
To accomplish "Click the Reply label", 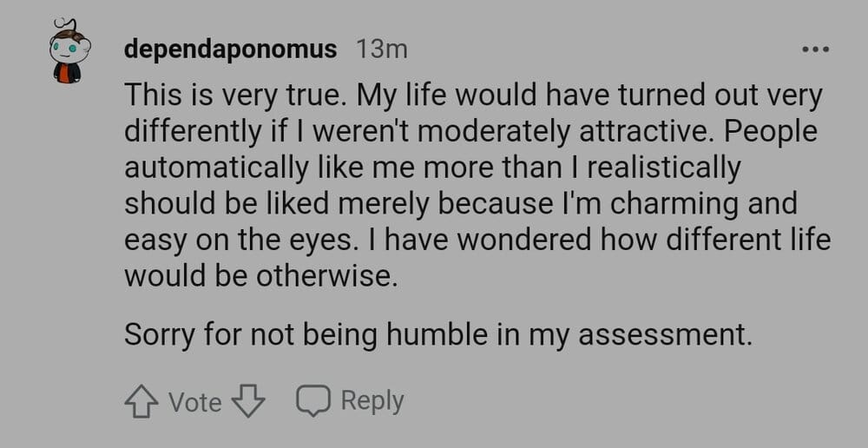I will point(372,400).
